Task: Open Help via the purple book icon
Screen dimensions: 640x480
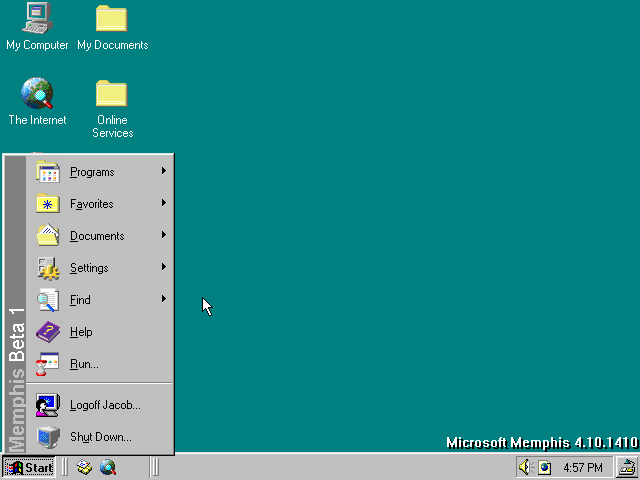Action: [48, 332]
